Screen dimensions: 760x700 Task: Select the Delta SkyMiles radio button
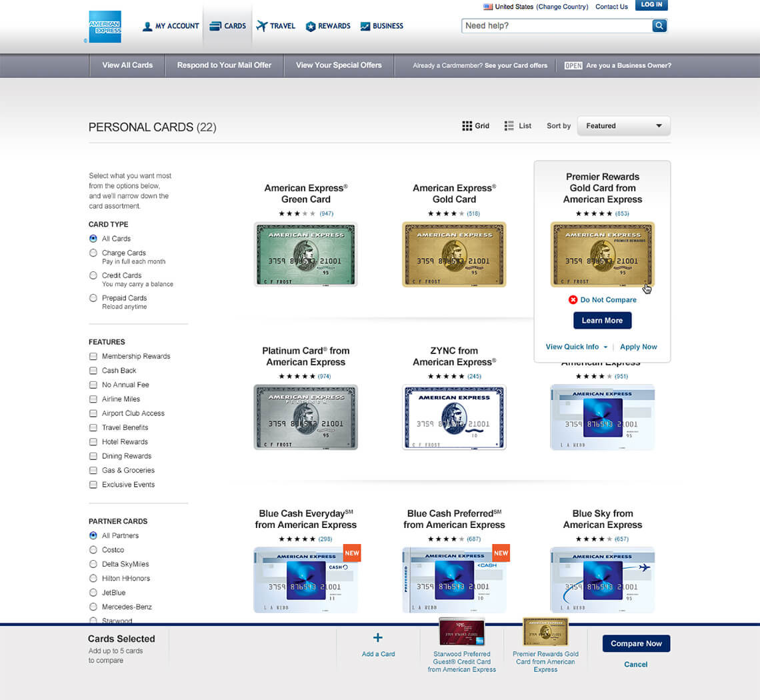93,564
